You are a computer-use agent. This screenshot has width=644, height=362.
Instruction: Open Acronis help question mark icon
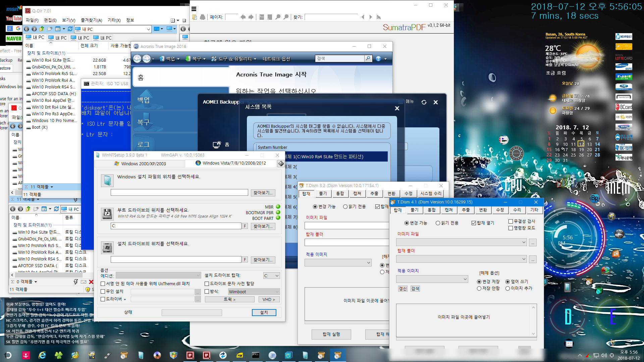(x=378, y=59)
